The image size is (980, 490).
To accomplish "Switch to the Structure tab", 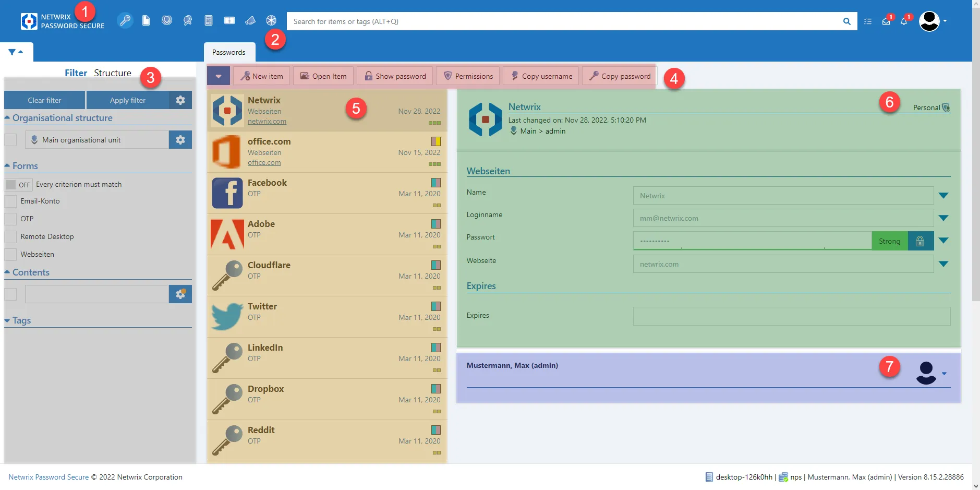I will point(113,73).
